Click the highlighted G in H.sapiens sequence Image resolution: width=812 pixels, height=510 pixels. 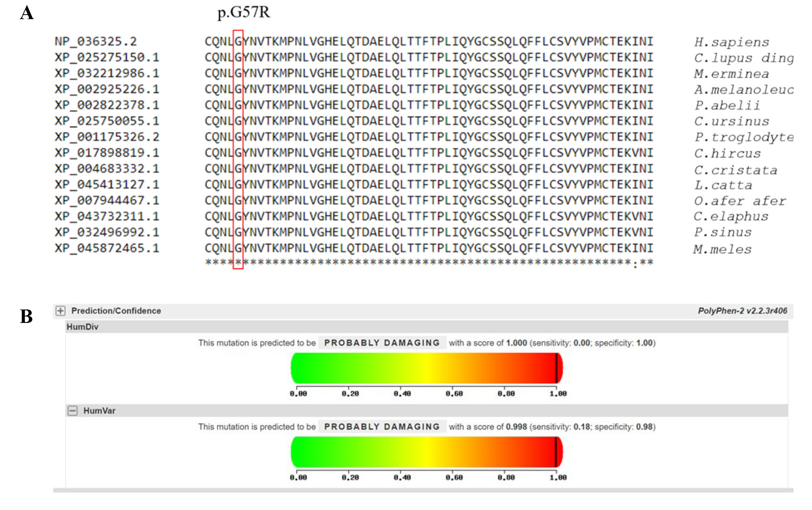coord(238,41)
